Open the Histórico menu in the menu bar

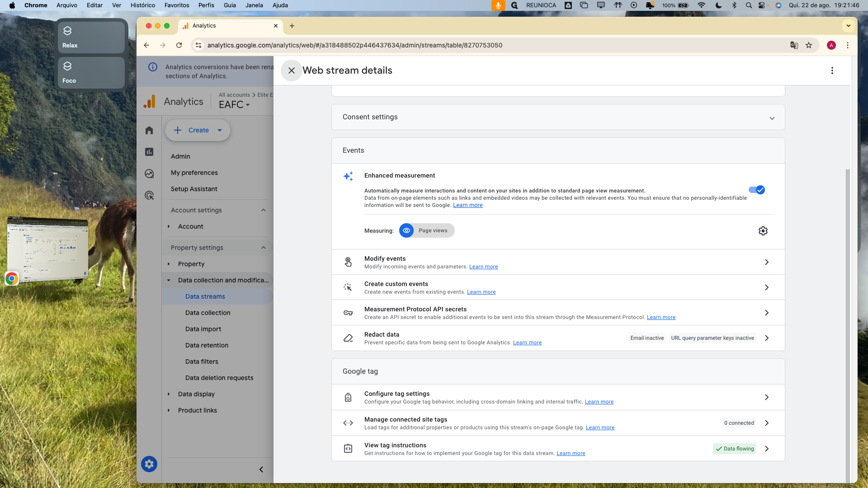142,5
